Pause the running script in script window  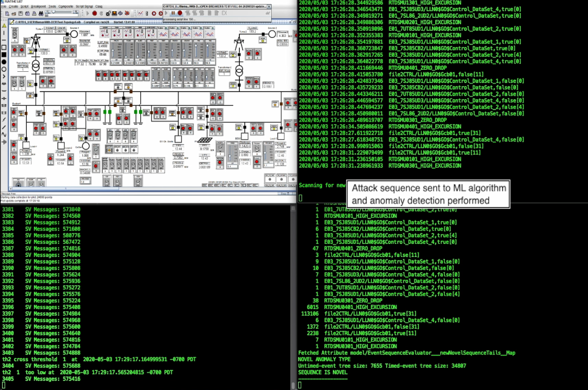(x=173, y=13)
